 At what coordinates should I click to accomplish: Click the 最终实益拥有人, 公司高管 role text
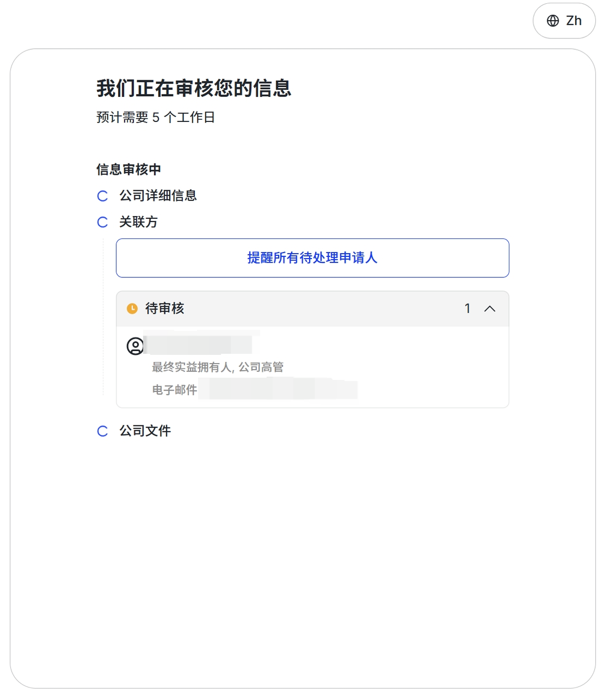tap(217, 367)
